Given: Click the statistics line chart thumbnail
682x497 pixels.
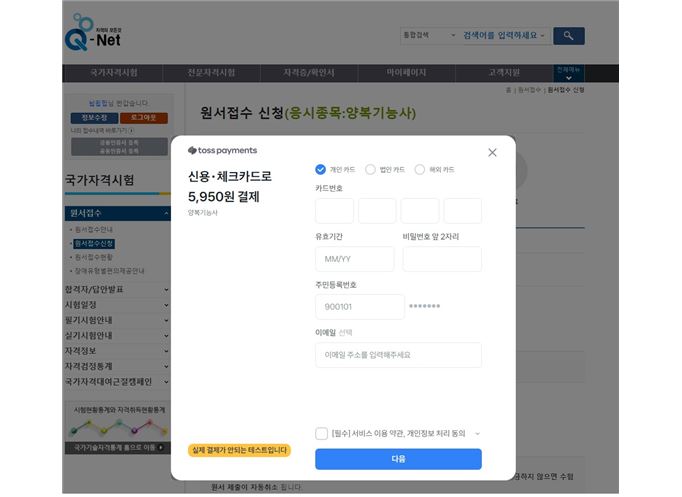Looking at the screenshot, I should pyautogui.click(x=119, y=427).
